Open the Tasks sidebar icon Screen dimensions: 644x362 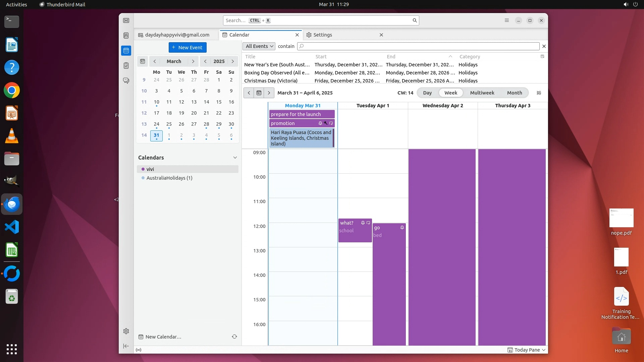coord(126,66)
